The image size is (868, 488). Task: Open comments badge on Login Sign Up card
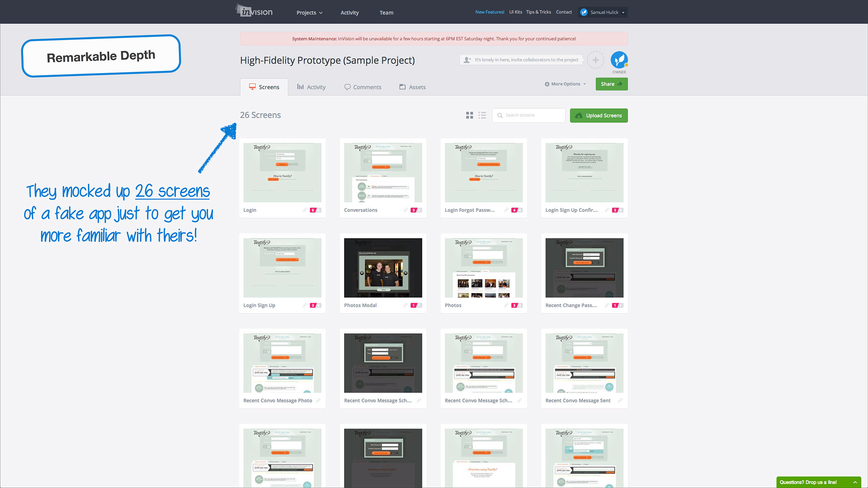click(x=315, y=306)
